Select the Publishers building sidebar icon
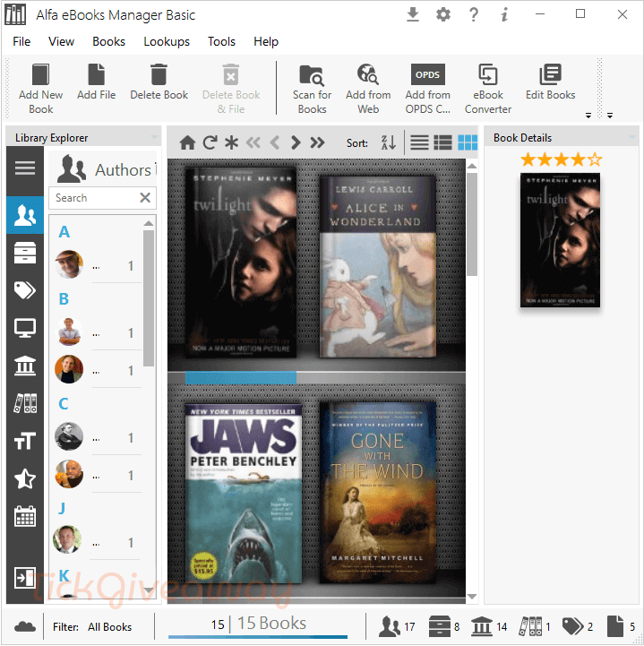 tap(25, 366)
